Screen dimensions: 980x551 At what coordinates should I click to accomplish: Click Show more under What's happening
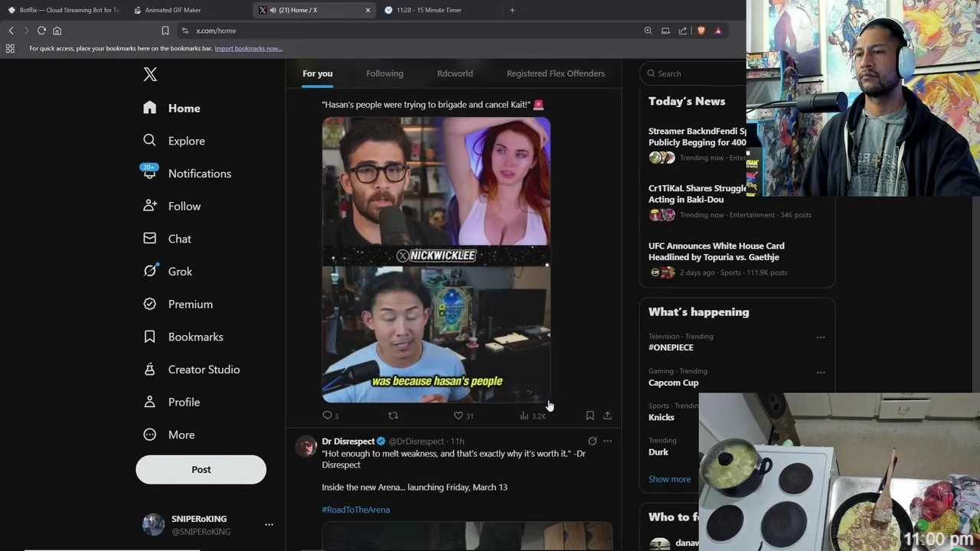pyautogui.click(x=669, y=479)
